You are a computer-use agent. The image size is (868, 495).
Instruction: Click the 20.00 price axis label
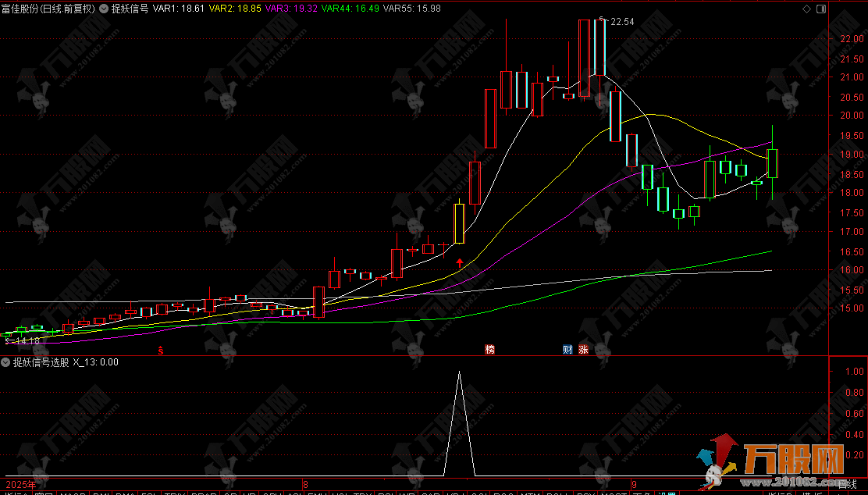tap(852, 116)
